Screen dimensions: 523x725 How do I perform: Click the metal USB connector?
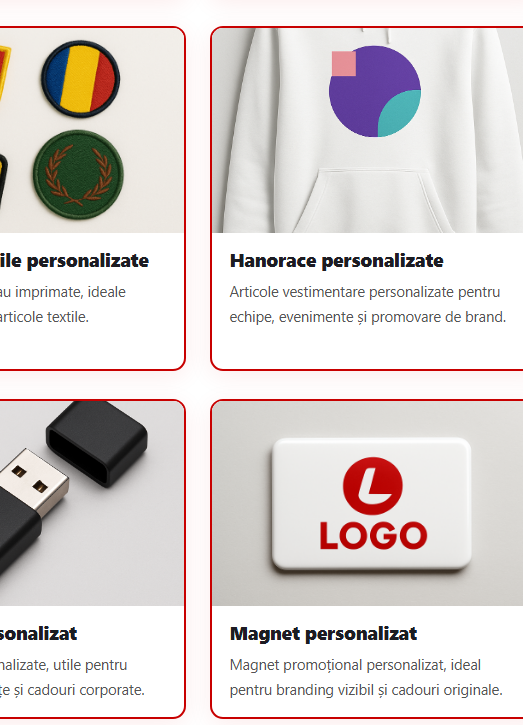[34, 482]
